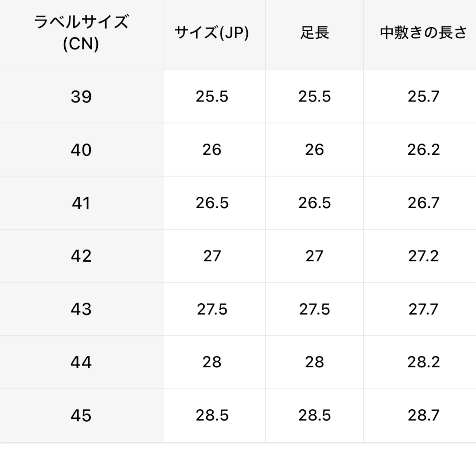Screen dimensions: 476x451
Task: Click JP size 25.5 in row 39
Action: pyautogui.click(x=212, y=97)
